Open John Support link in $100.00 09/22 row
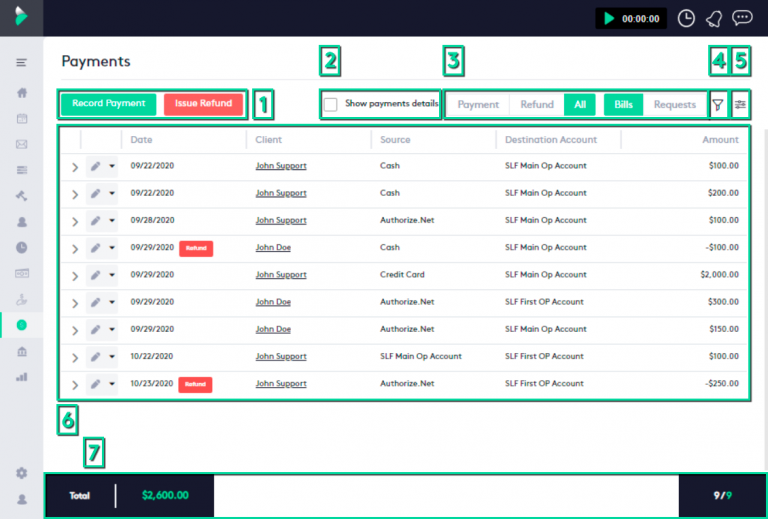 (281, 166)
